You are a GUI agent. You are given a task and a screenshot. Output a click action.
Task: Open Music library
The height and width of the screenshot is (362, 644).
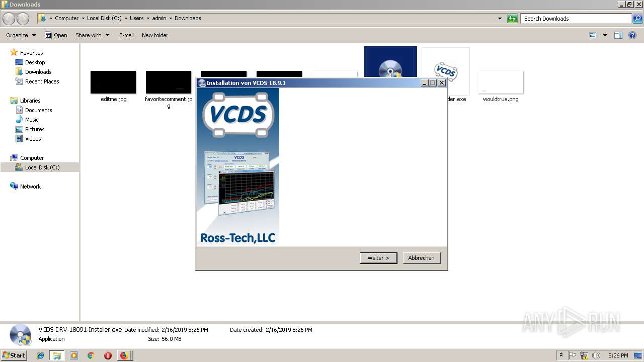(x=32, y=120)
